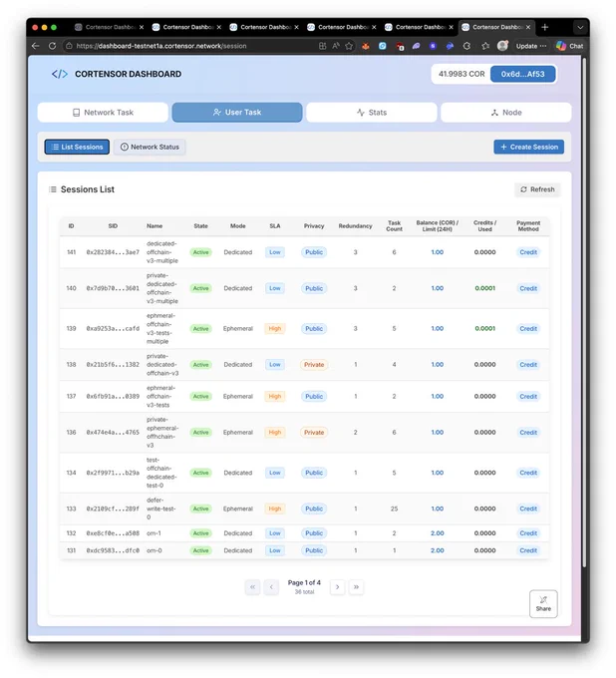Jump to first page of sessions
This screenshot has height=678, width=616.
pyautogui.click(x=252, y=586)
